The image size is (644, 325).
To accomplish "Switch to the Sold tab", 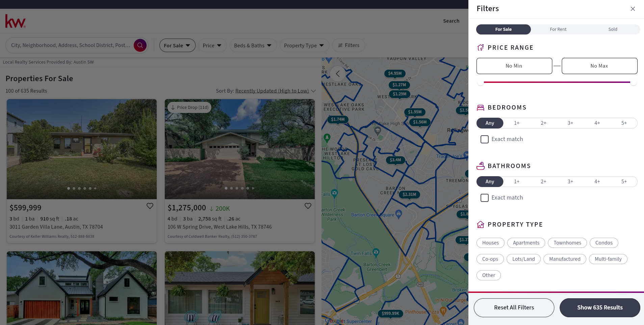I will [x=613, y=29].
